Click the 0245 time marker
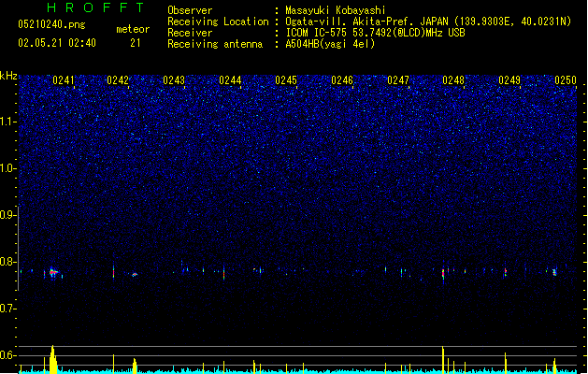Viewport: 588px width, 374px height. pyautogui.click(x=286, y=80)
